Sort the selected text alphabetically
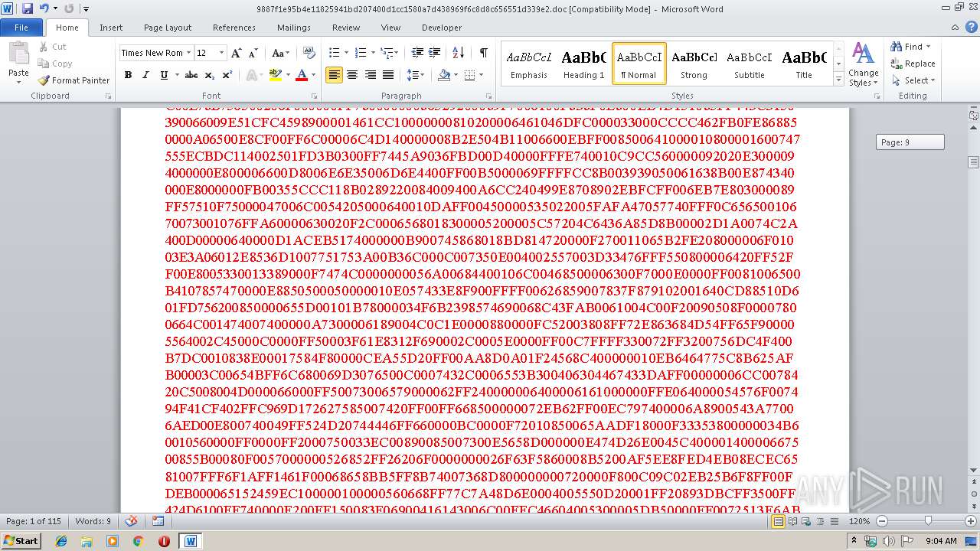Viewport: 980px width, 551px height. (x=459, y=53)
